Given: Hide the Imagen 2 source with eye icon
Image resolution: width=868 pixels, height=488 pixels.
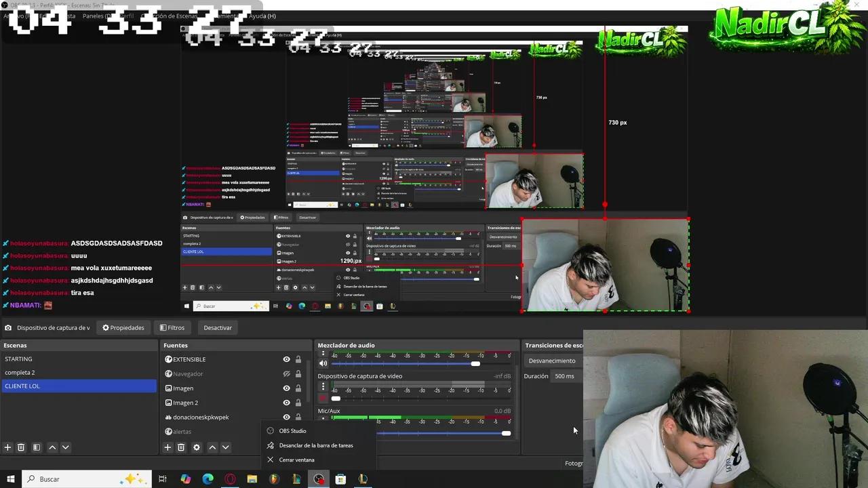Looking at the screenshot, I should click(286, 403).
